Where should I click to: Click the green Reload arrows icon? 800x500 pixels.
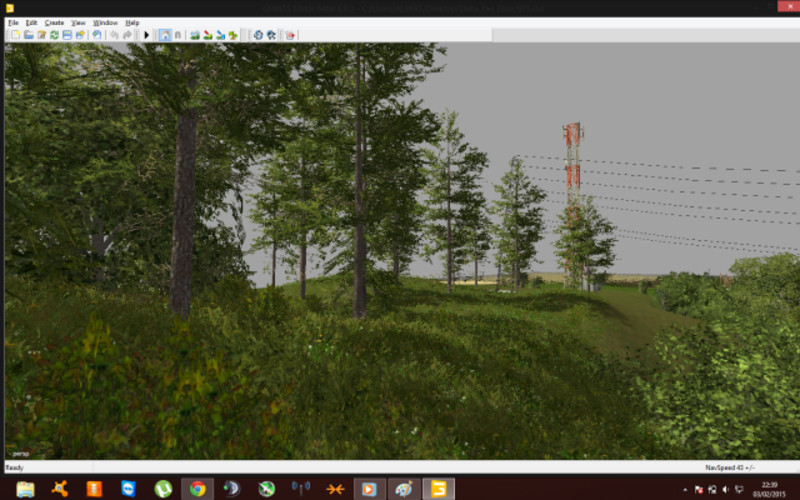(x=54, y=35)
